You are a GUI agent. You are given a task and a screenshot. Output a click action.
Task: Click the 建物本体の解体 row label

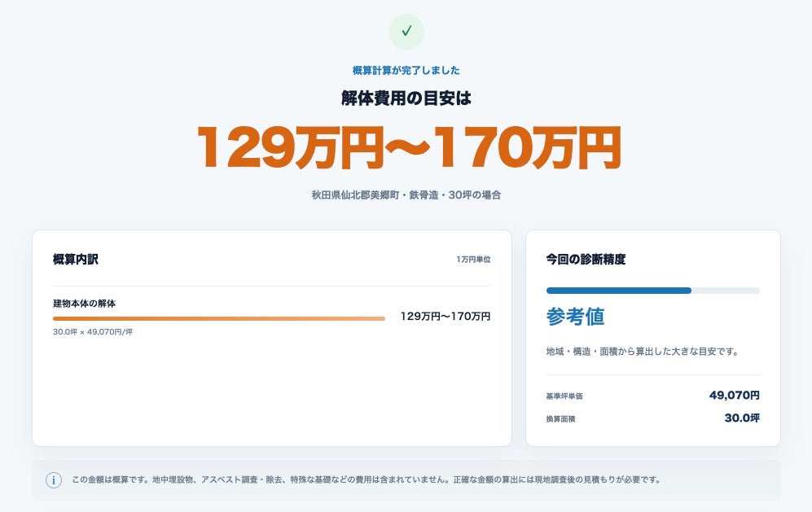click(x=85, y=304)
